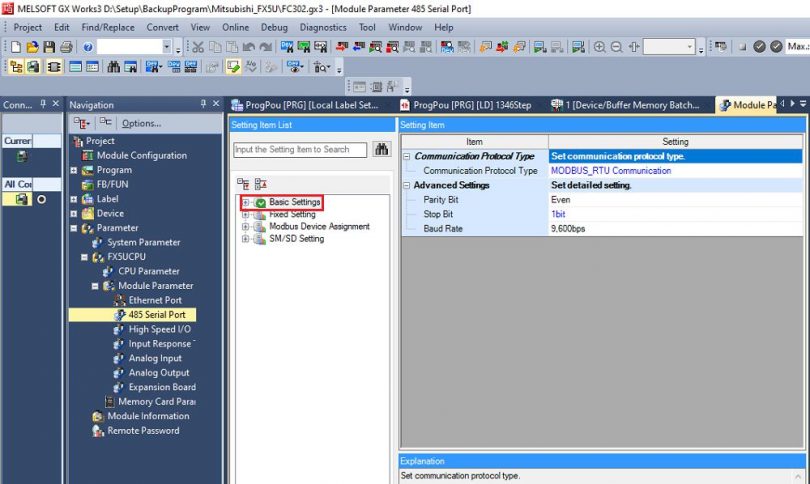Click the chip-shaped module icon in toolbar
The image size is (810, 484).
point(54,67)
